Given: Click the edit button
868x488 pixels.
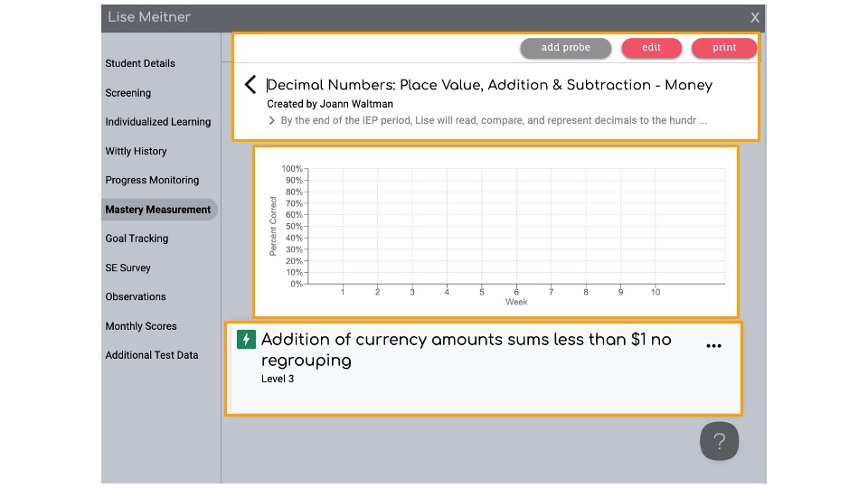Looking at the screenshot, I should click(652, 48).
